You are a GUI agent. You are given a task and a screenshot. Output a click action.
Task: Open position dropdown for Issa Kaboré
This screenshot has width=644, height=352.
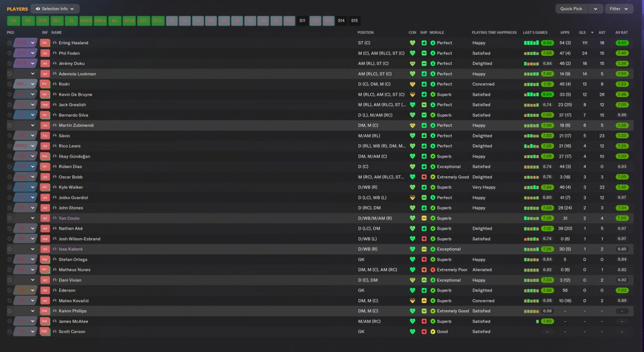(x=33, y=249)
